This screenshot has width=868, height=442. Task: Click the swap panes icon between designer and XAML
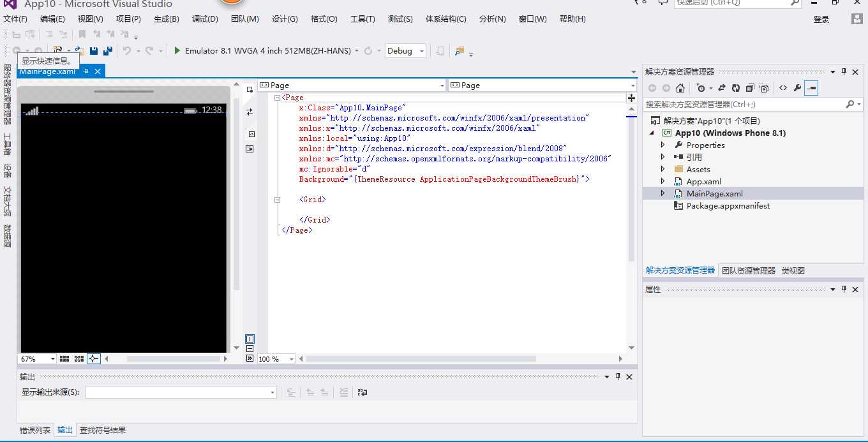tap(250, 112)
